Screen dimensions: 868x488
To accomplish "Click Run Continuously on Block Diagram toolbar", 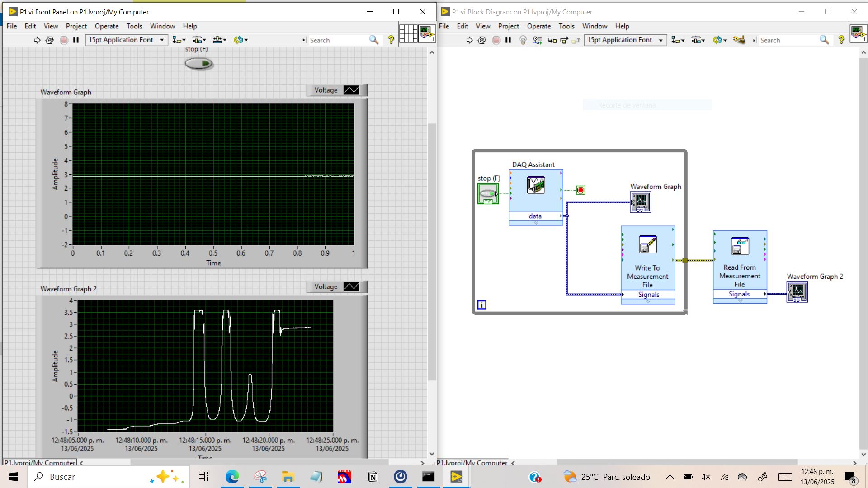I will click(x=482, y=40).
